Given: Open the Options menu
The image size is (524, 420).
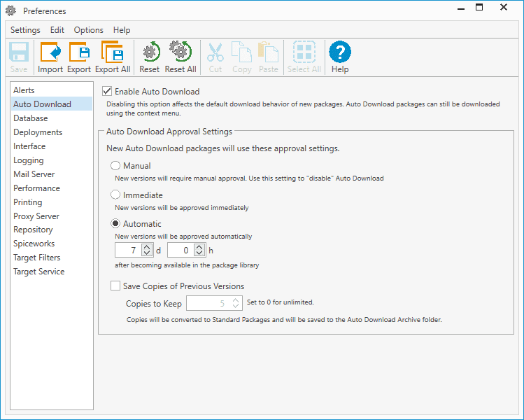Looking at the screenshot, I should pos(89,30).
